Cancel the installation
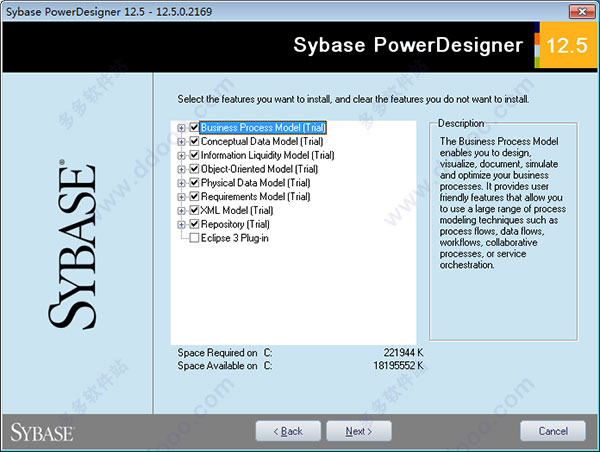The width and height of the screenshot is (600, 452). (x=553, y=431)
